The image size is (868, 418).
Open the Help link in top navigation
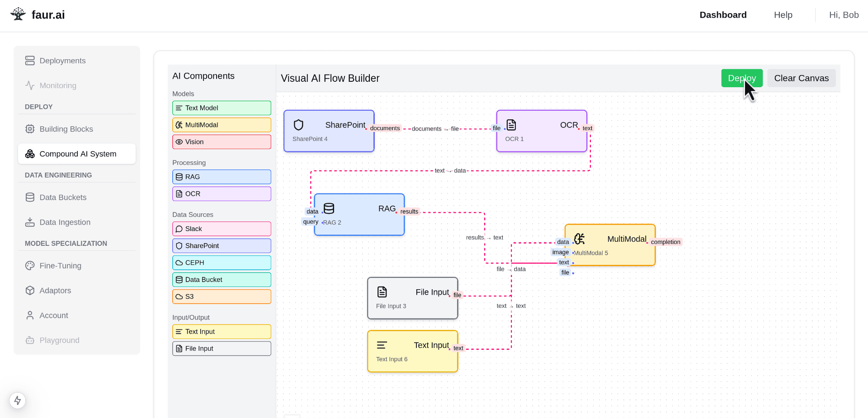point(783,15)
